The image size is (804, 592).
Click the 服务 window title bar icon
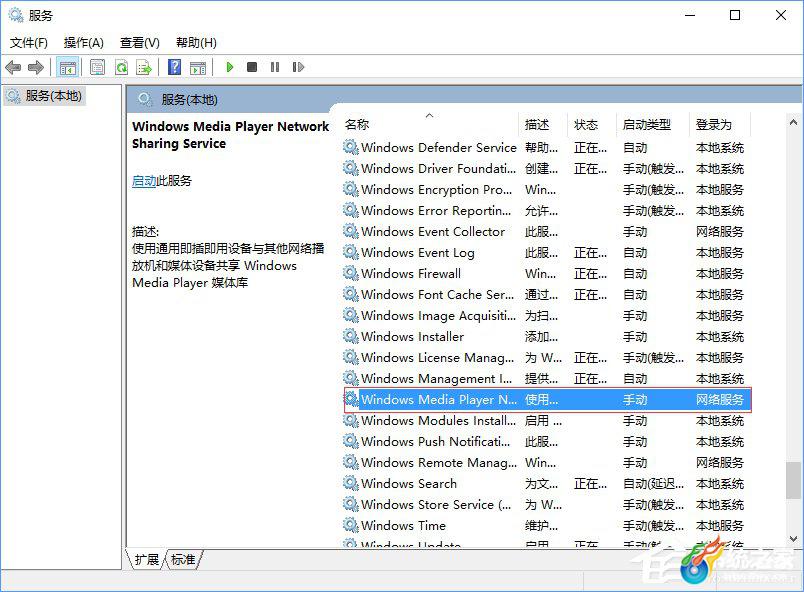tap(16, 15)
